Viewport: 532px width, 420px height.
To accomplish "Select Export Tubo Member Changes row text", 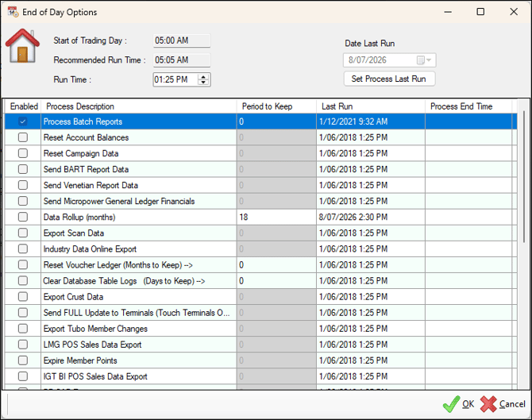I will pos(95,329).
